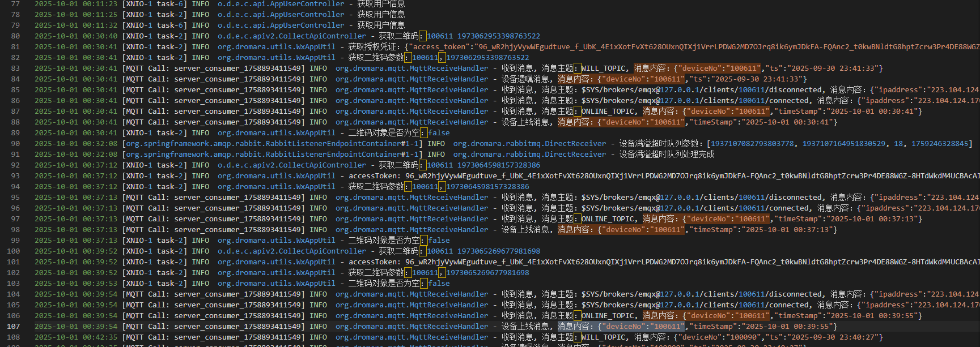
Task: Click the 'false' value on line 99
Action: click(x=439, y=241)
